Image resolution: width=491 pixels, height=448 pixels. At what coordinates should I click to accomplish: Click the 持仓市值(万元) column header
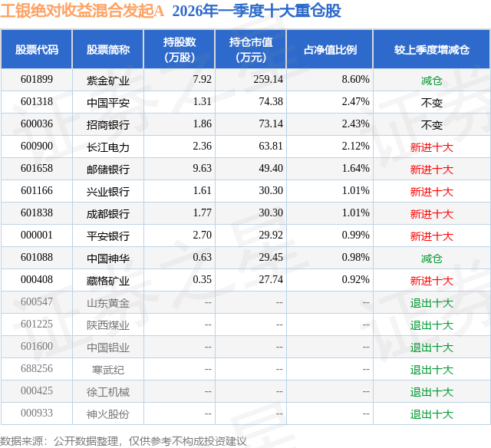click(251, 49)
